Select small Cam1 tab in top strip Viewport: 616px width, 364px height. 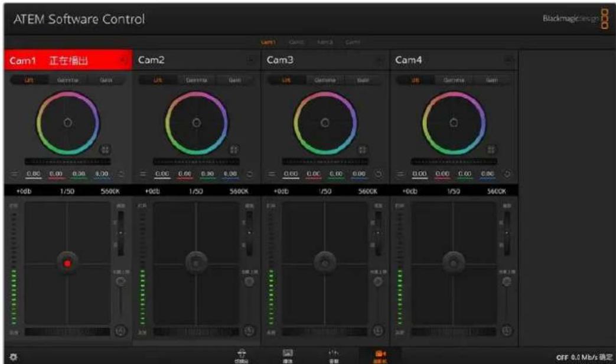pyautogui.click(x=268, y=42)
